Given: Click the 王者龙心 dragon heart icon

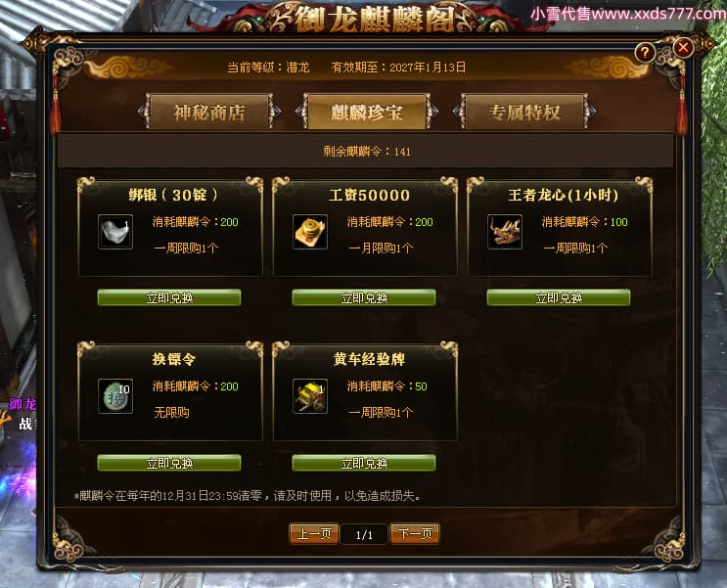Looking at the screenshot, I should pos(505,232).
